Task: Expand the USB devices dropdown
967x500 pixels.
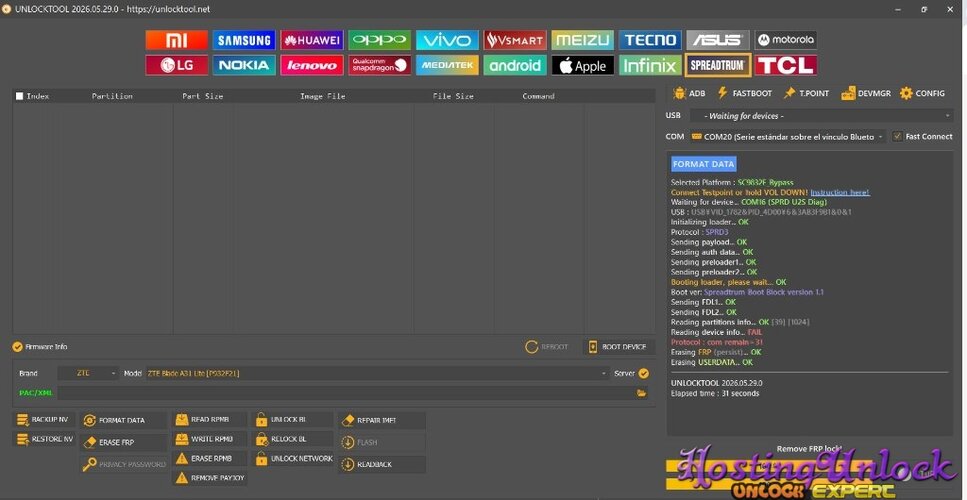Action: coord(821,116)
